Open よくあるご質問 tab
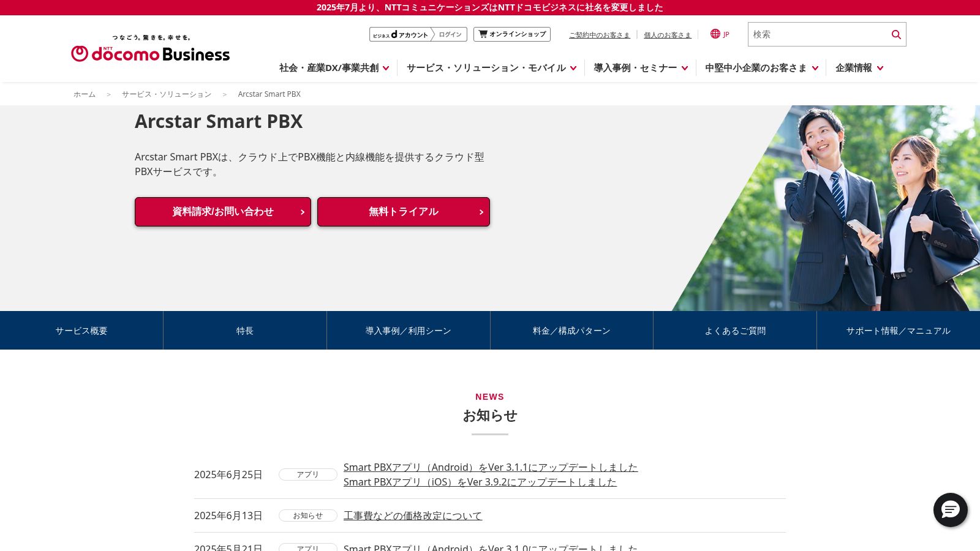 point(735,331)
